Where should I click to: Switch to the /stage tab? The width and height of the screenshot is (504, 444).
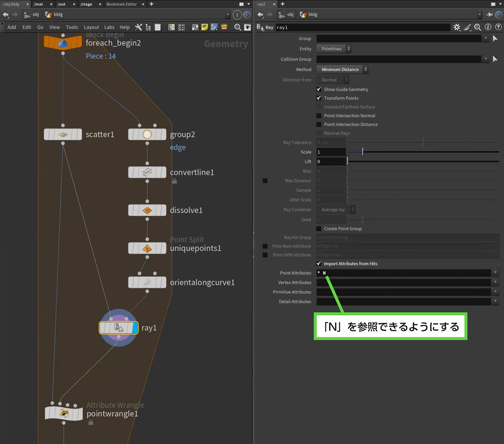(x=86, y=4)
